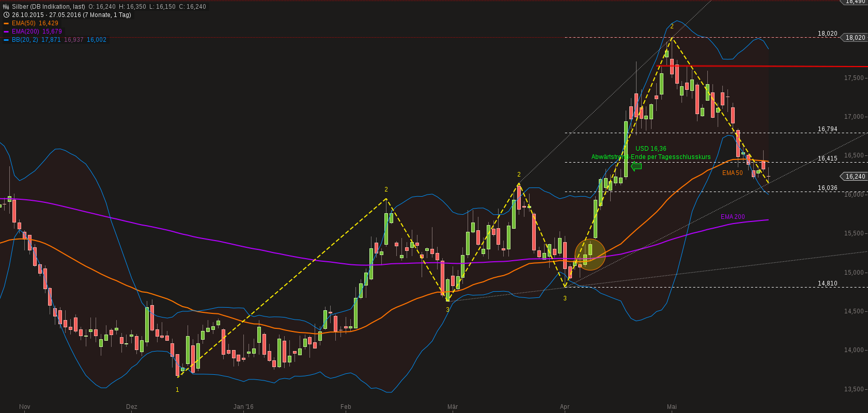Select the 'Silber (DB Indikation, last)' title
868x413 pixels.
49,7
